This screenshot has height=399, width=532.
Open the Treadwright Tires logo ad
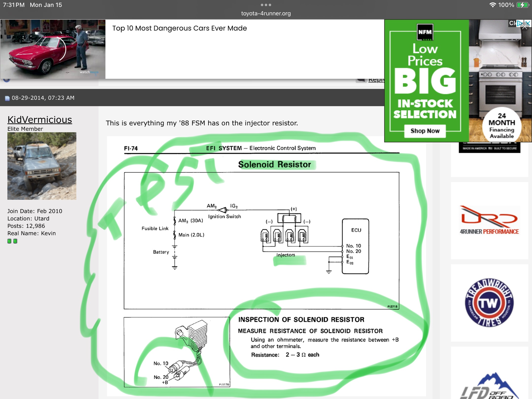coord(489,303)
